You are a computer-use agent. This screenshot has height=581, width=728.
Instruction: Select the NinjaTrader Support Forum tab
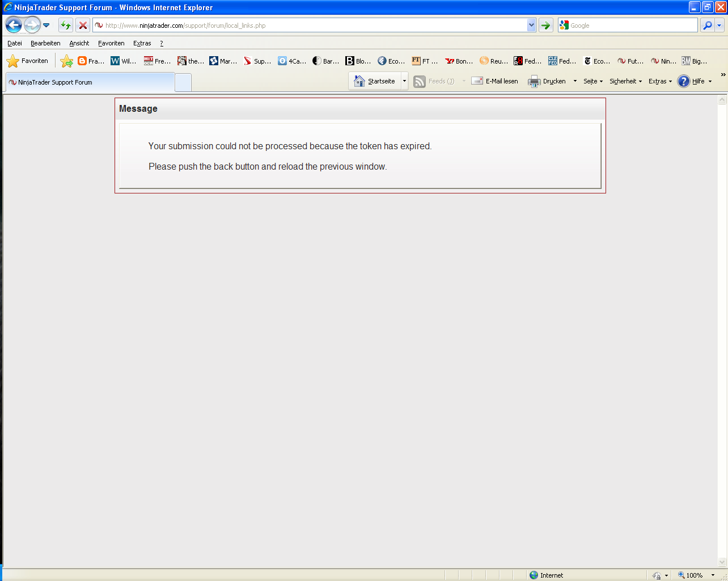tap(90, 82)
